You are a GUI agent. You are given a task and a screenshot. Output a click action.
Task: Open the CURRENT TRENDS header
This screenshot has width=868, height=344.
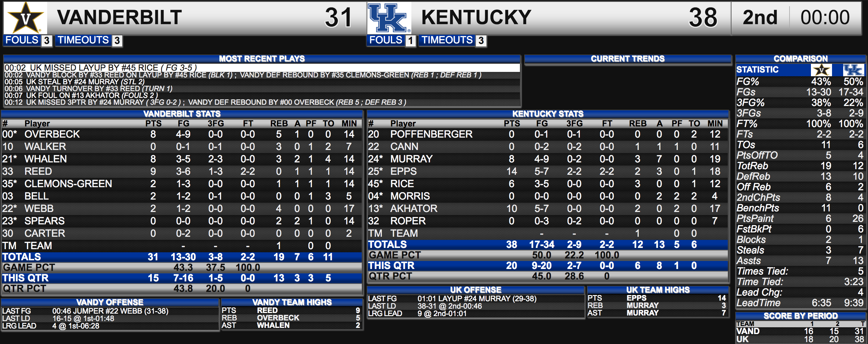628,59
